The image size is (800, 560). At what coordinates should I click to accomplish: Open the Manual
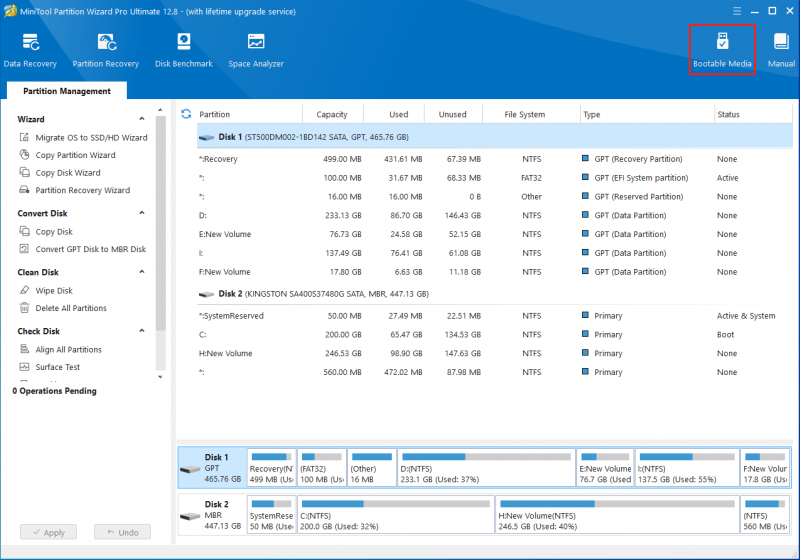click(x=781, y=50)
